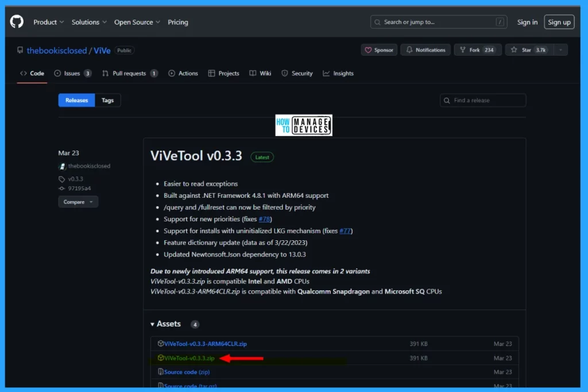
Task: Download ViVeTool-v0.3.3-ARM64CLR.zip
Action: coord(205,344)
